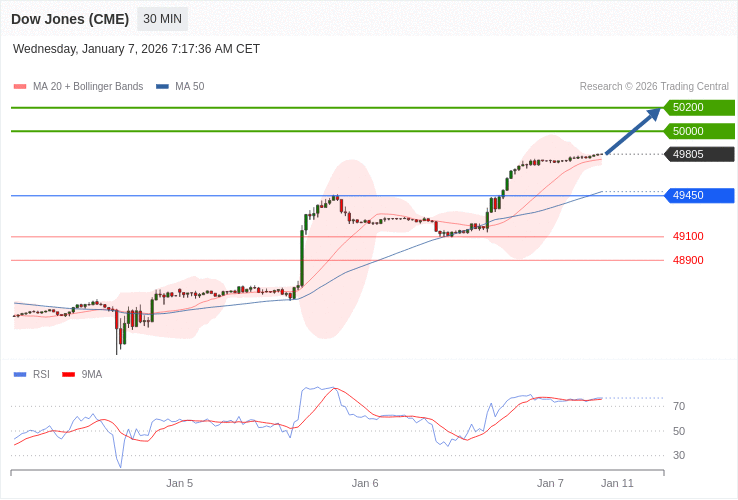Click the RSI 30 level label

679,455
